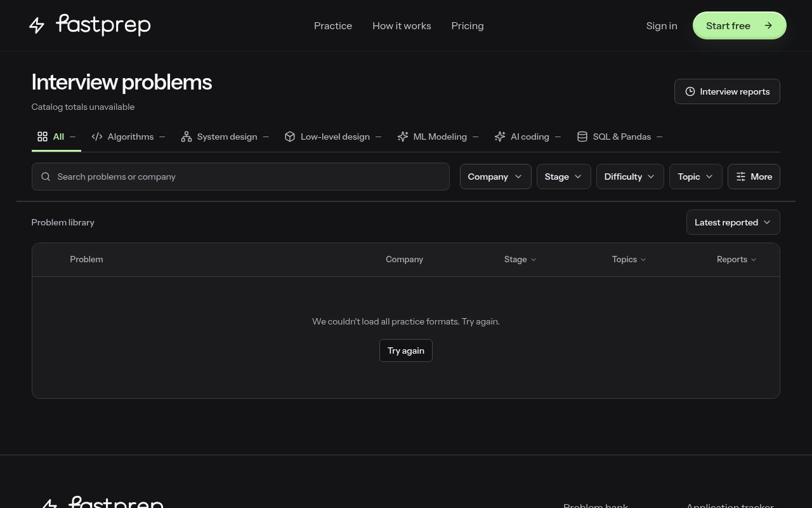This screenshot has height=508, width=812.
Task: Open the Difficulty filter dropdown
Action: [630, 177]
